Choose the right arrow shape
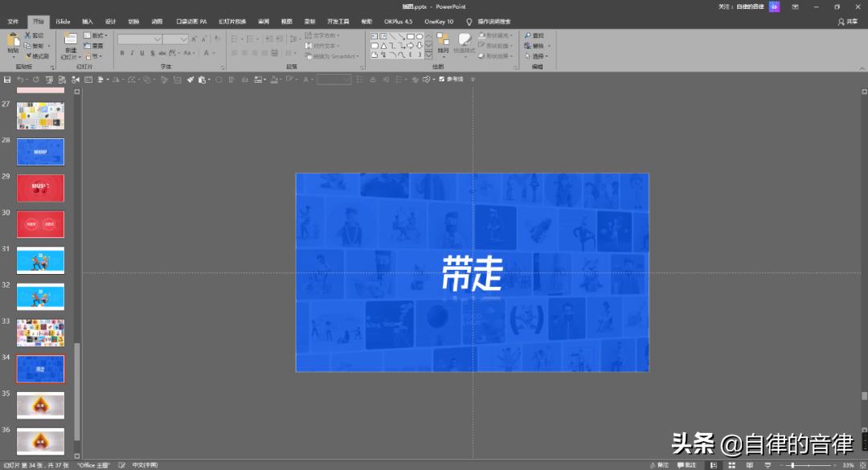The height and width of the screenshot is (470, 868). (x=410, y=46)
